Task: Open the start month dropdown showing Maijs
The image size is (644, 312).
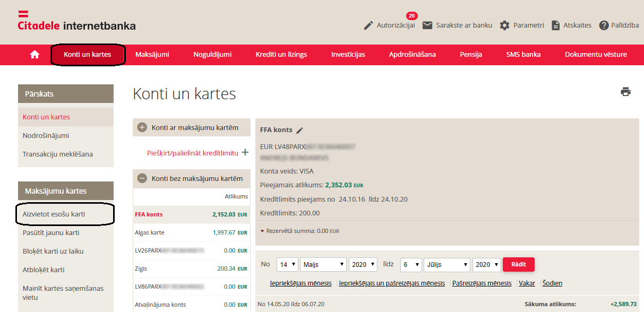Action: 323,265
